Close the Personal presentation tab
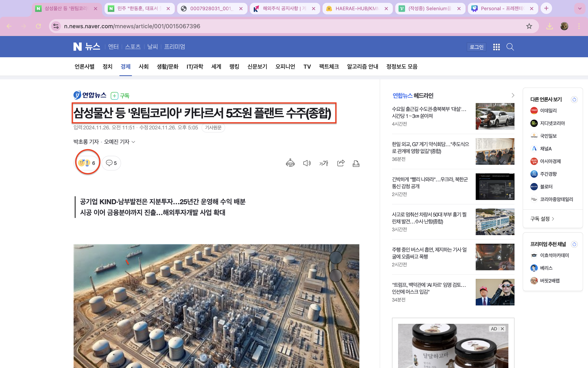The width and height of the screenshot is (588, 368). pos(532,9)
